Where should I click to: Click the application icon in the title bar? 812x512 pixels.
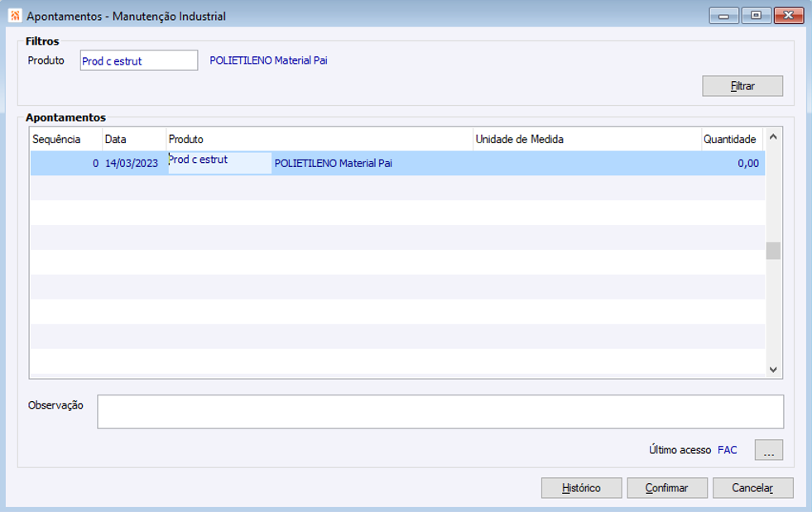15,16
